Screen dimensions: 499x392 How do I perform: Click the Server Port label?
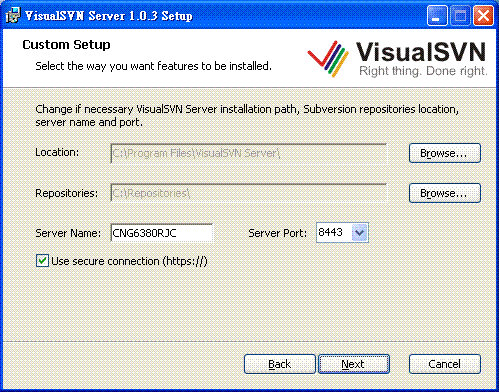point(277,233)
